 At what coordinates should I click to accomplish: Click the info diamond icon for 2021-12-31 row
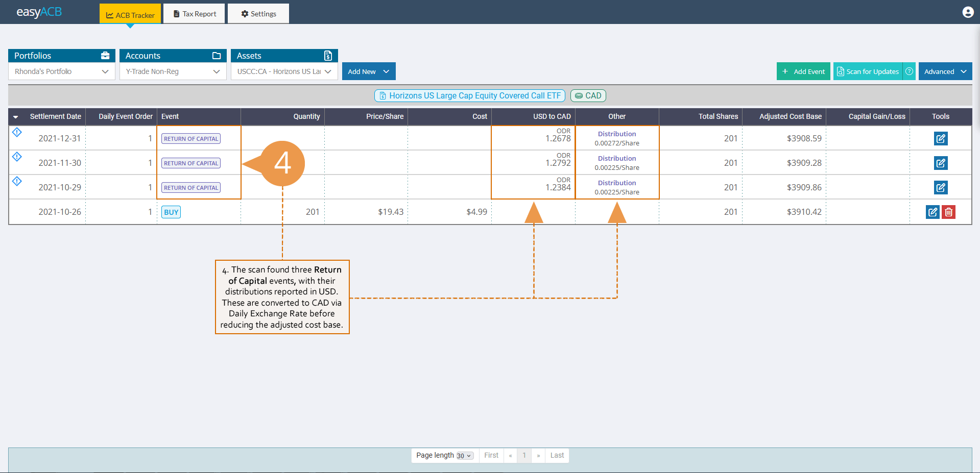click(x=17, y=132)
